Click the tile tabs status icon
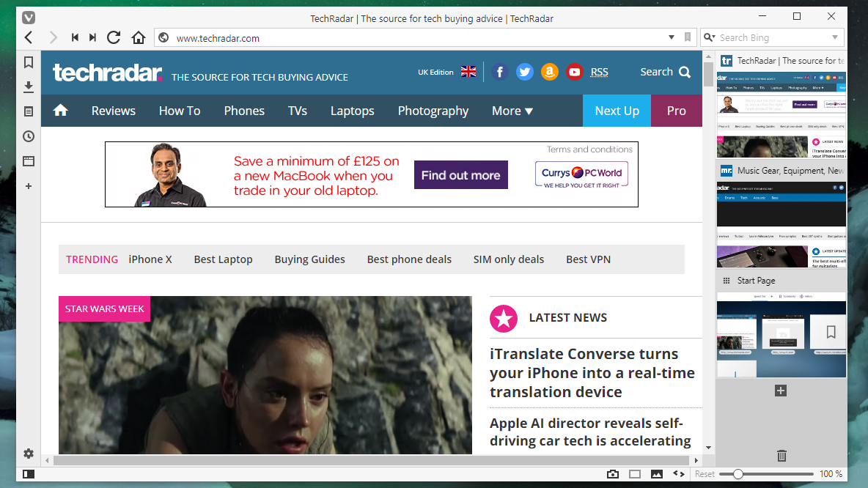Screen dimensions: 868x488 pos(635,474)
